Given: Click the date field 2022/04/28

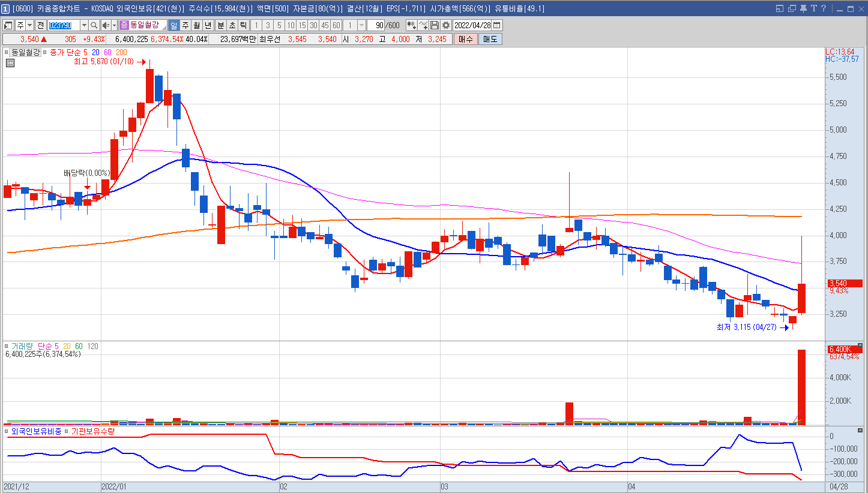Looking at the screenshot, I should click(x=472, y=25).
